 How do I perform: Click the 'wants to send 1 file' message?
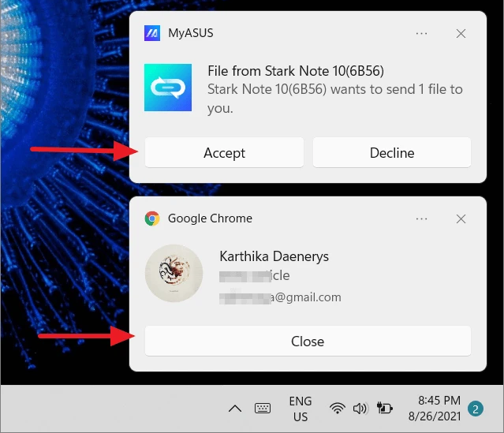pyautogui.click(x=335, y=99)
